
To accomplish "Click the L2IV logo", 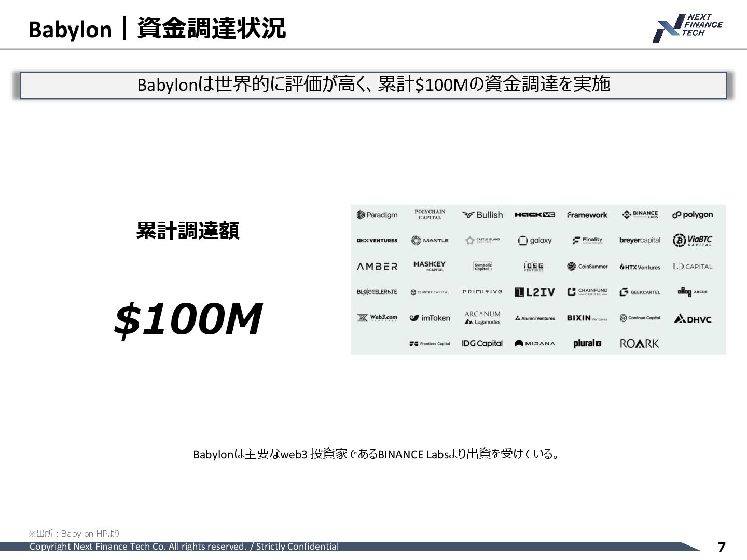I will pyautogui.click(x=535, y=292).
